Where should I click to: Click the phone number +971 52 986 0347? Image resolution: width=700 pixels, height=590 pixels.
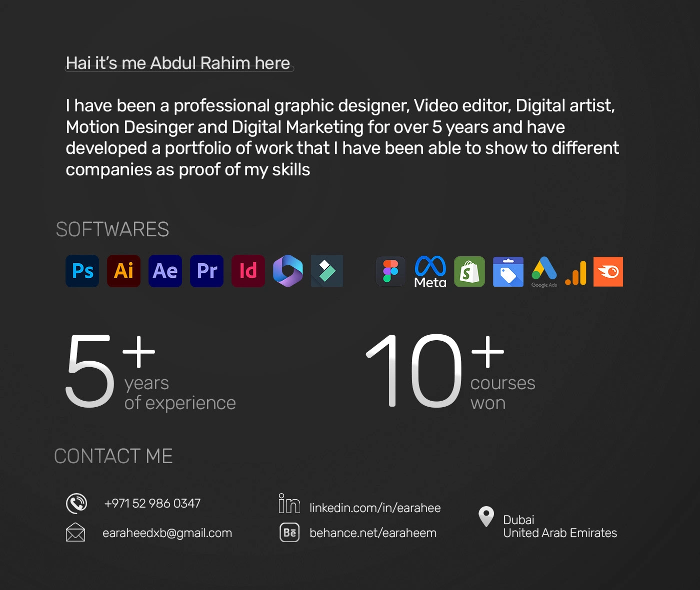152,503
